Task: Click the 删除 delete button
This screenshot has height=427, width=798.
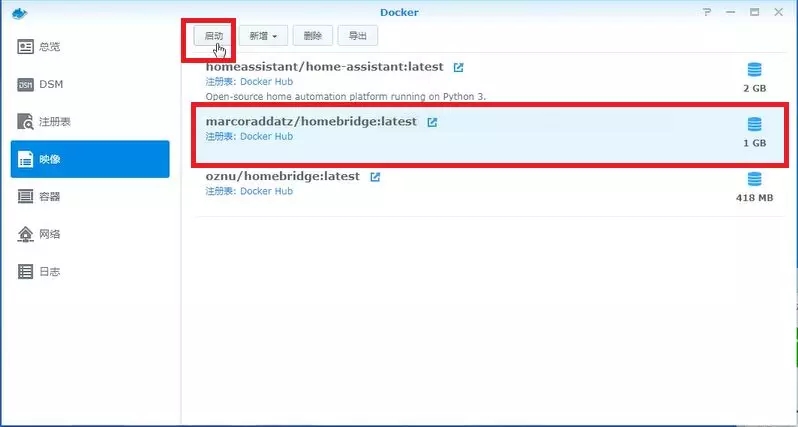Action: [312, 36]
